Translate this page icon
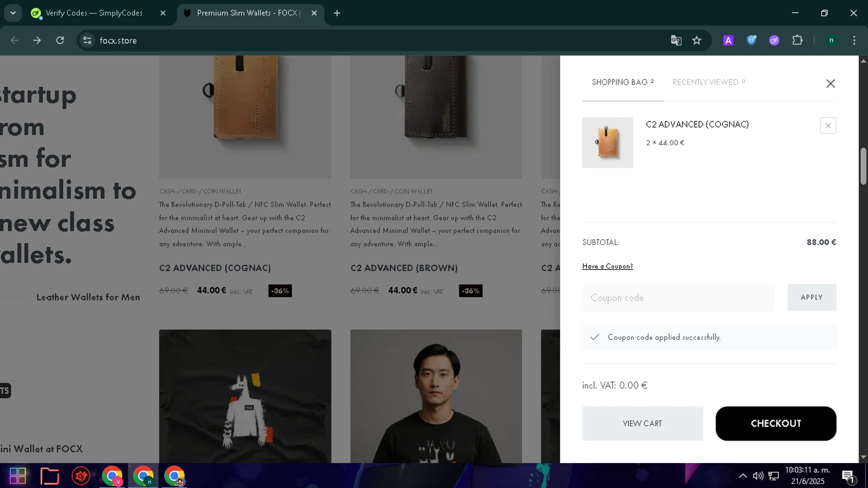Screen dimensions: 868x488 tap(676, 41)
